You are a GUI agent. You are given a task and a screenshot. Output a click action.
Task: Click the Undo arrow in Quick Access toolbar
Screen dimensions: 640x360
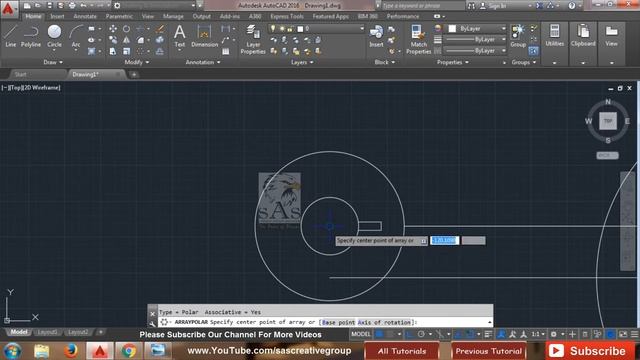pos(83,6)
